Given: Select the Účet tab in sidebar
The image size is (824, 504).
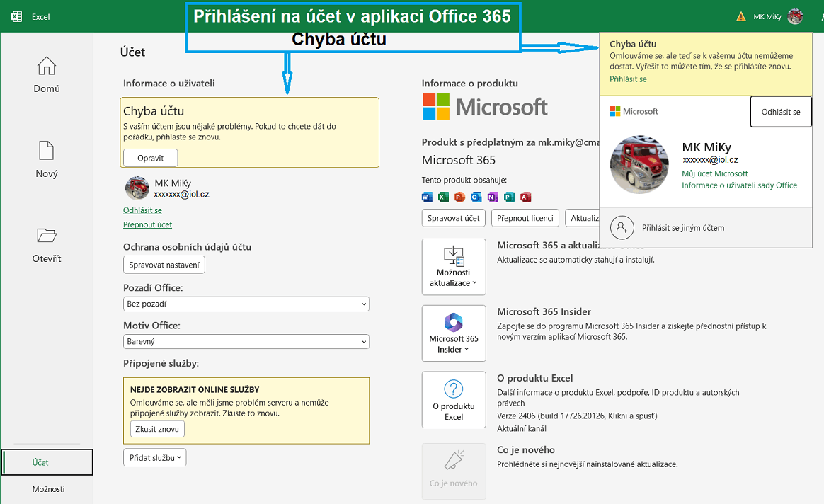Looking at the screenshot, I should coord(47,462).
